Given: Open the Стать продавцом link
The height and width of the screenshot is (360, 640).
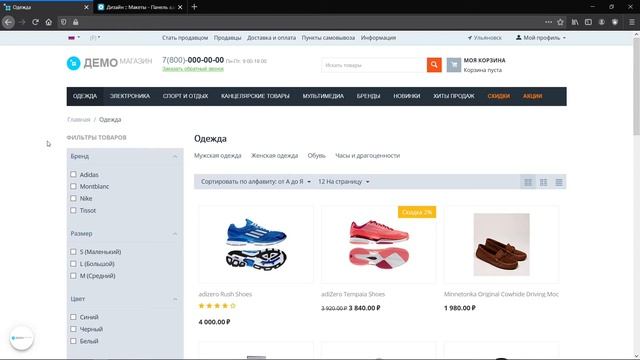Looking at the screenshot, I should (185, 38).
